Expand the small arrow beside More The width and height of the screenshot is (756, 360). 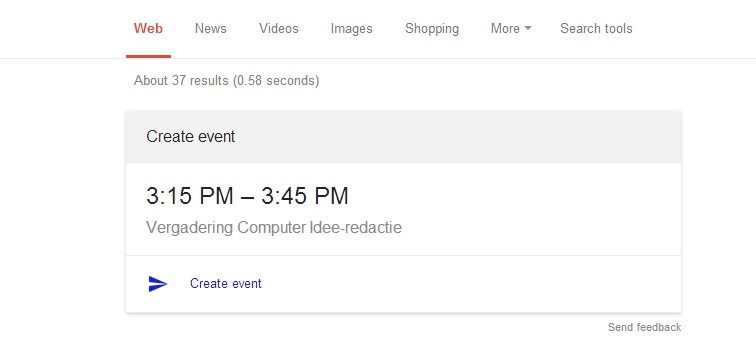pos(528,28)
